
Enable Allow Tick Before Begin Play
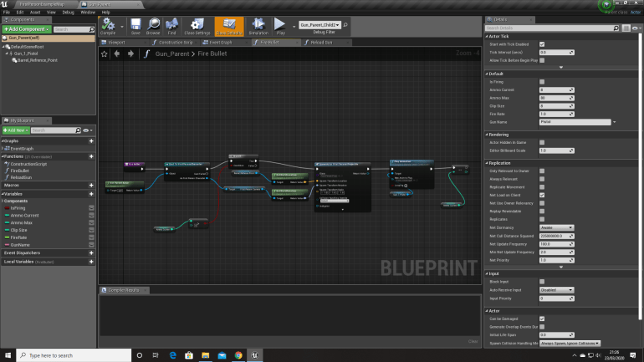pos(542,60)
